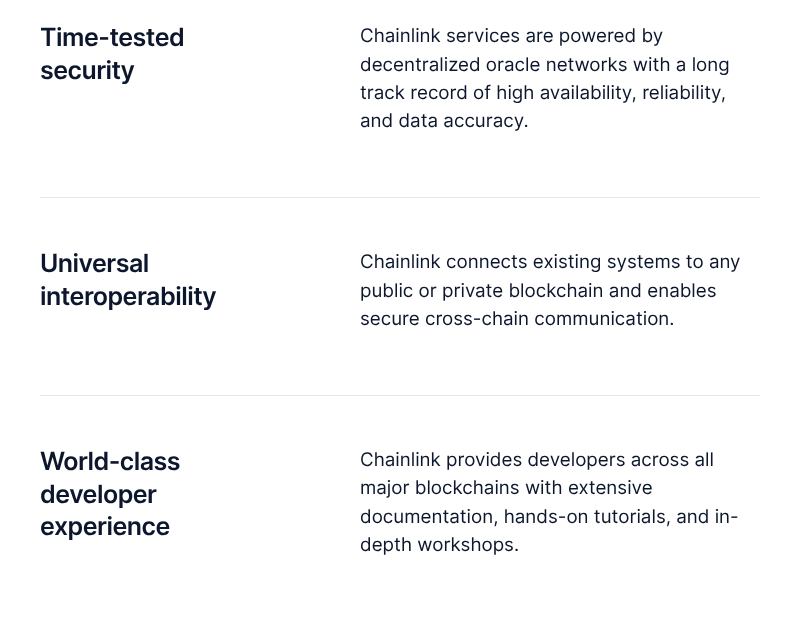The height and width of the screenshot is (617, 802).
Task: Click the text "secure cross-chain communication."
Action: tap(517, 319)
